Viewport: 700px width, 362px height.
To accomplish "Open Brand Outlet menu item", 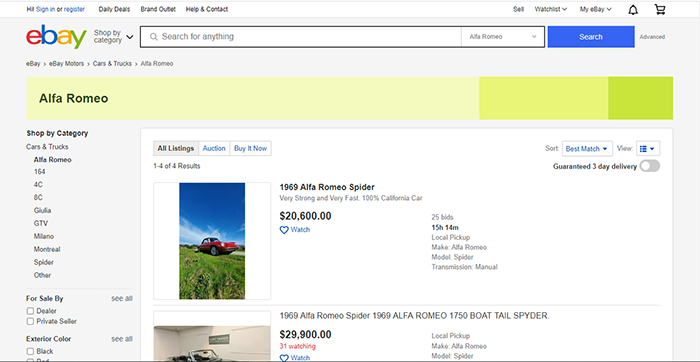I will coord(158,9).
